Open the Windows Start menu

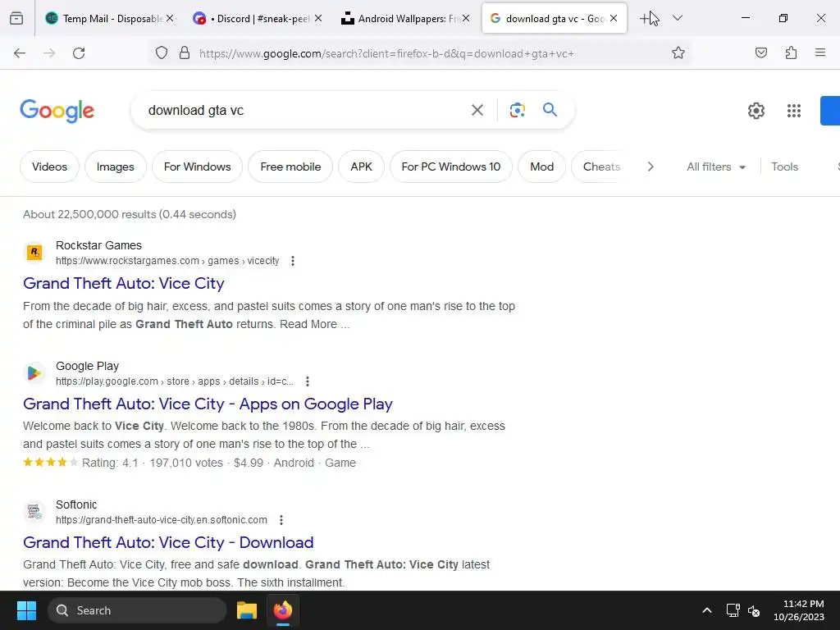pyautogui.click(x=26, y=610)
